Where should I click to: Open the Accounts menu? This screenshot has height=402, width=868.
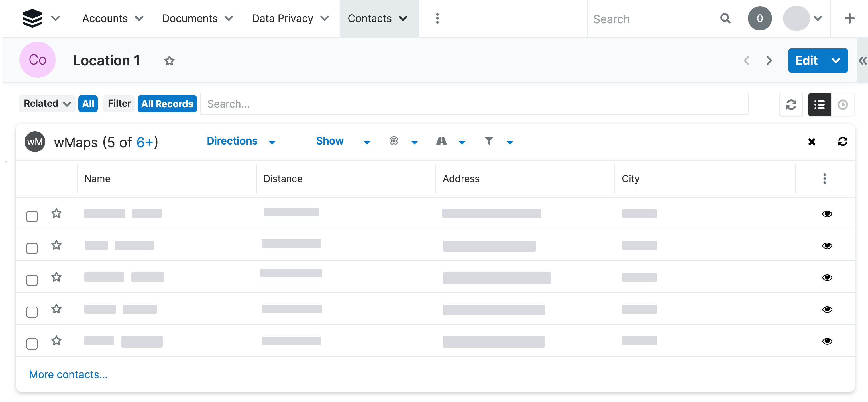[105, 18]
